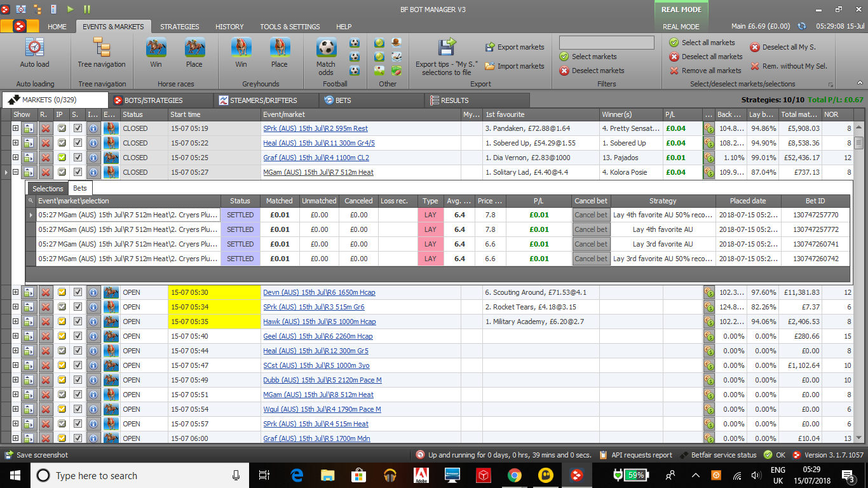Expand the Graf R4 1100m CL2 row
The width and height of the screenshot is (868, 488).
[16, 158]
